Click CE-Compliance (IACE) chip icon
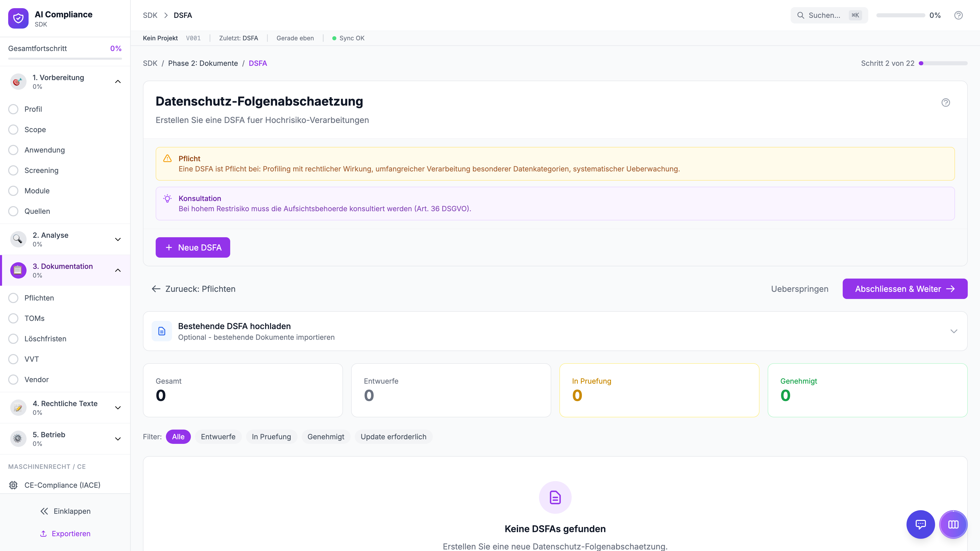Image resolution: width=980 pixels, height=551 pixels. (x=13, y=485)
